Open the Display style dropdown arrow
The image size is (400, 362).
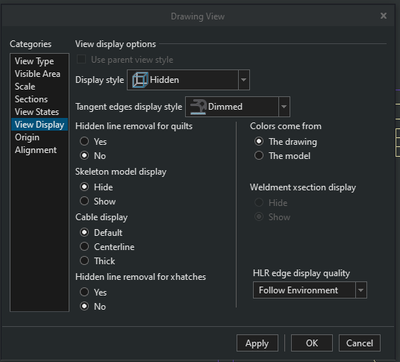244,80
